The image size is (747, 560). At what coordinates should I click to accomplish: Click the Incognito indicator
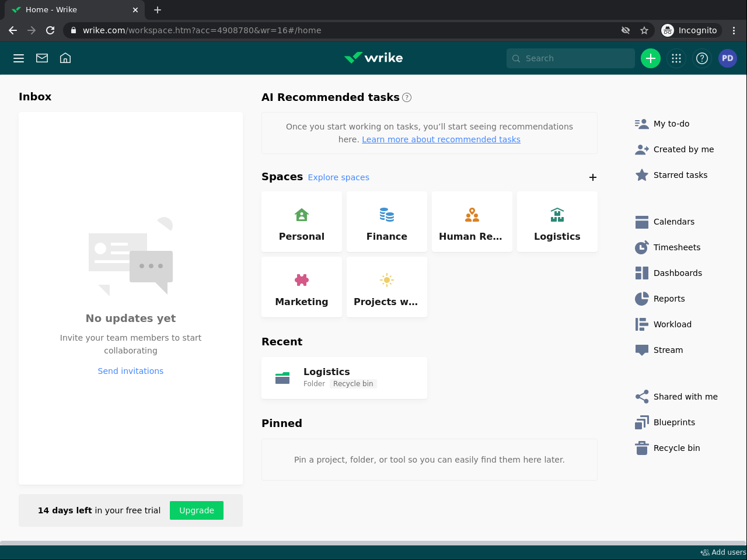[691, 30]
